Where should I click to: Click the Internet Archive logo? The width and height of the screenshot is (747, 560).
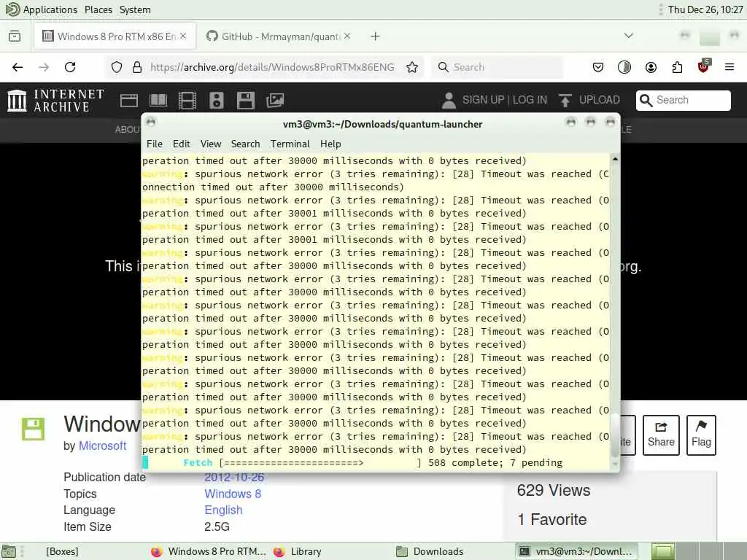55,101
